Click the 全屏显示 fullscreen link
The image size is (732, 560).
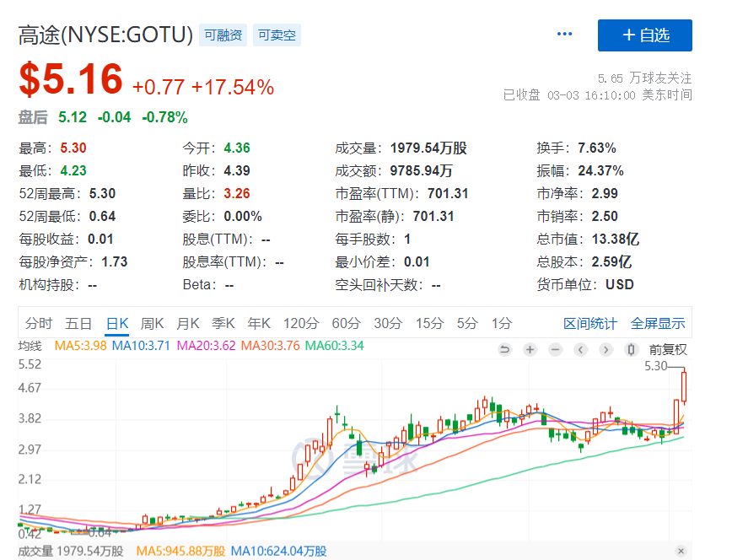(658, 323)
